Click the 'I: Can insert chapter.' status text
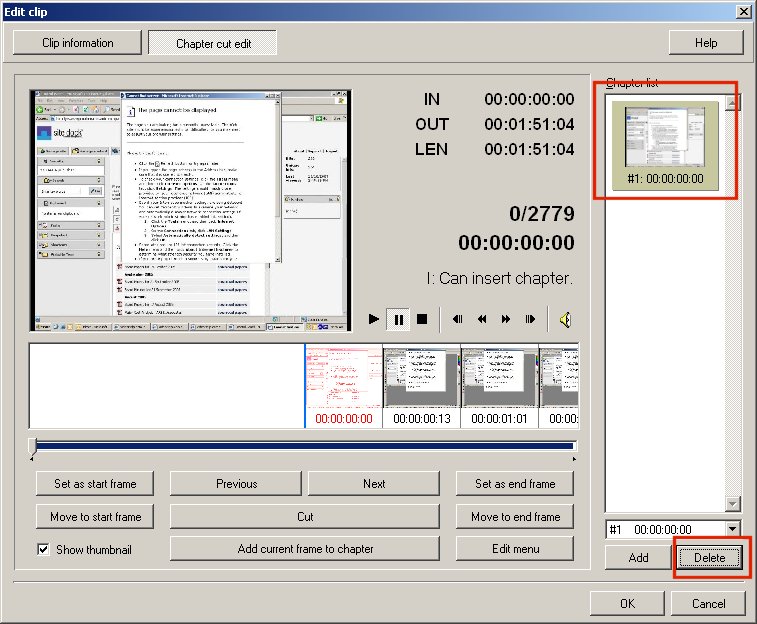Viewport: 757px width, 624px height. (499, 278)
